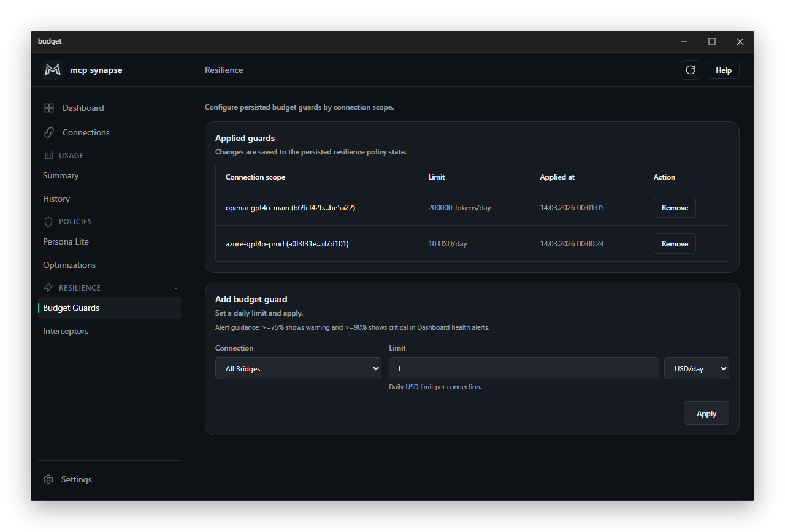Click inside the Limit input field
This screenshot has width=785, height=532.
click(x=524, y=368)
